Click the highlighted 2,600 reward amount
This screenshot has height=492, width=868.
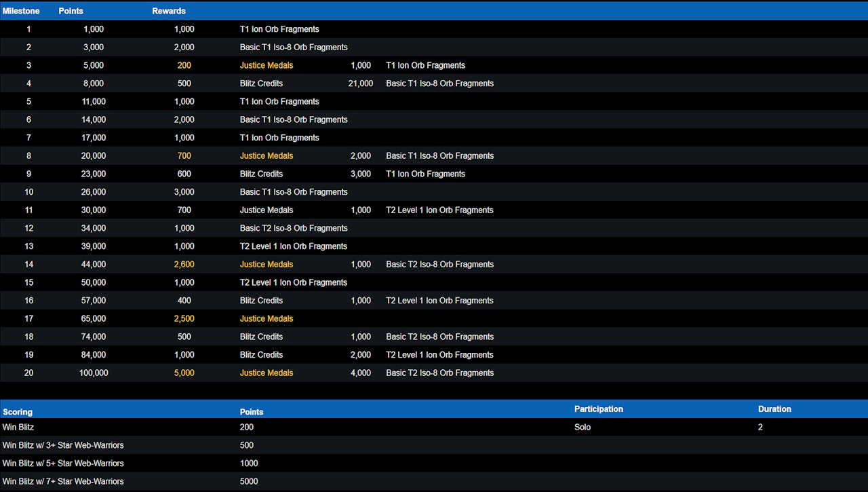[x=184, y=264]
